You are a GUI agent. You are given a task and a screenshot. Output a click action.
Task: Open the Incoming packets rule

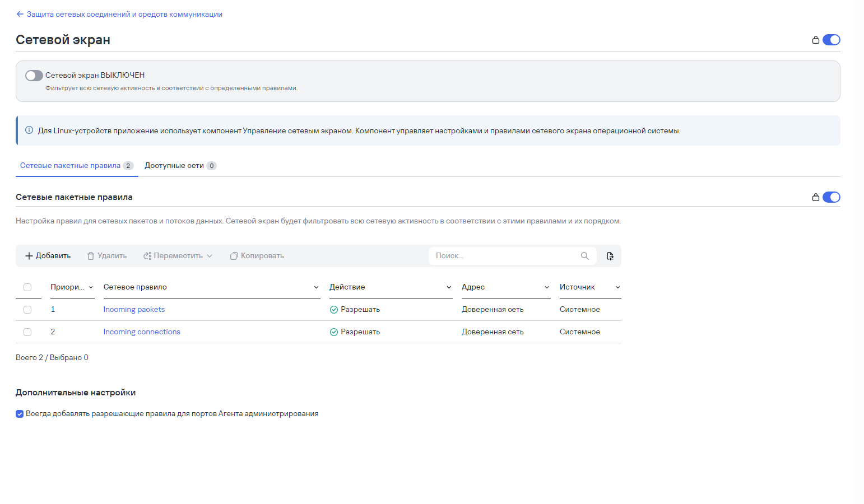coord(134,310)
